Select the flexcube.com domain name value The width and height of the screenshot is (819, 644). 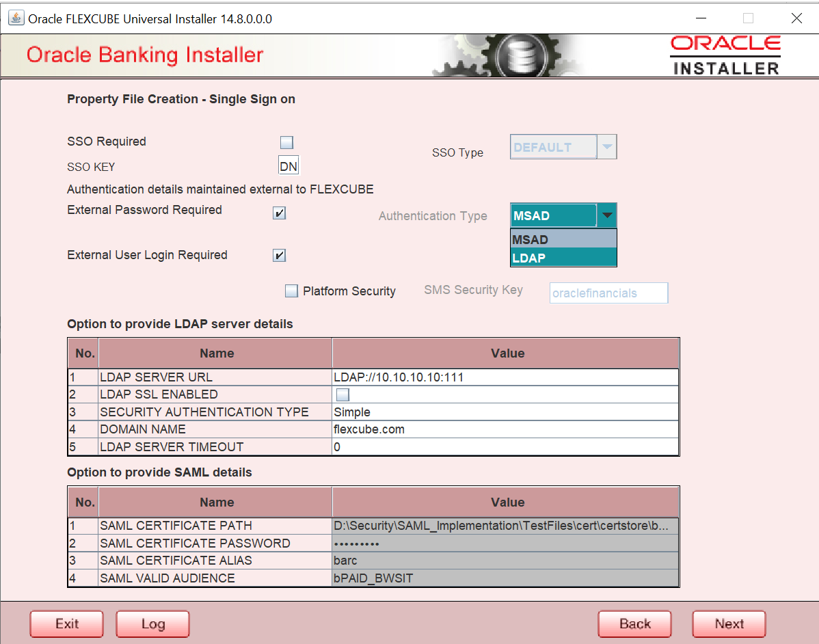(x=505, y=429)
